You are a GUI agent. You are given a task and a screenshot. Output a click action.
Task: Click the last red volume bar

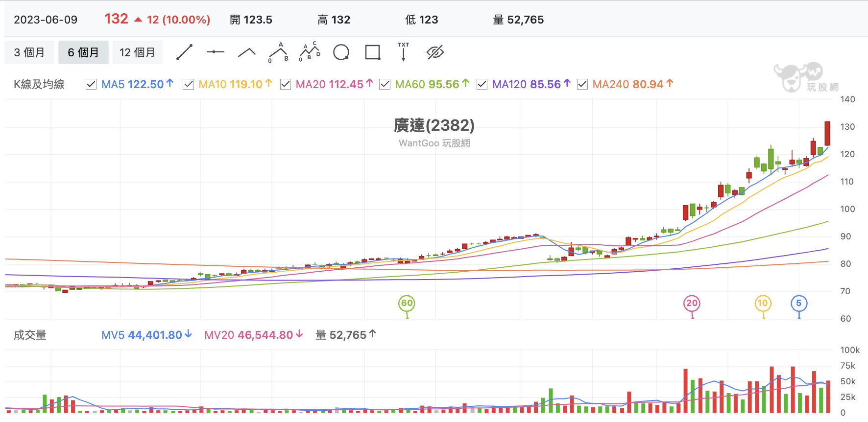[x=828, y=397]
